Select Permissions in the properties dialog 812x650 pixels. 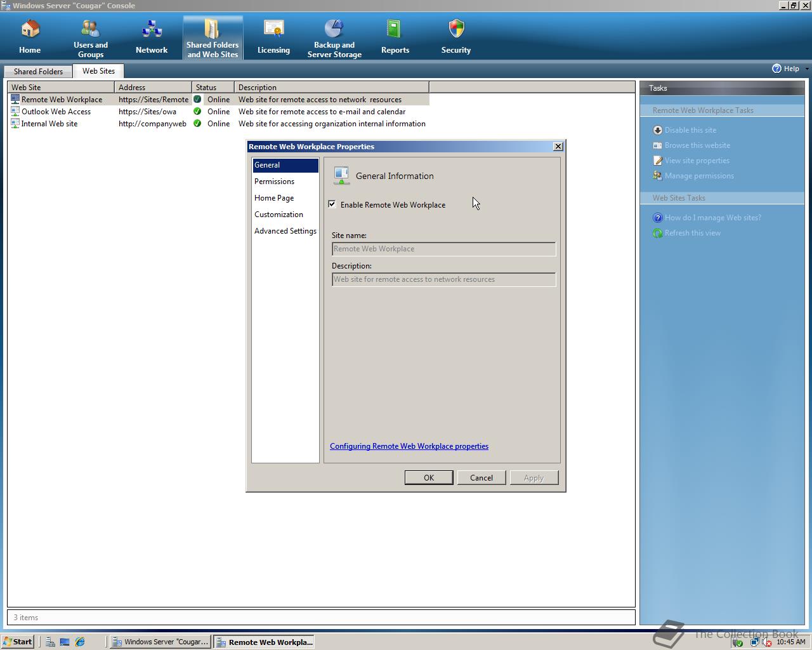(x=285, y=182)
